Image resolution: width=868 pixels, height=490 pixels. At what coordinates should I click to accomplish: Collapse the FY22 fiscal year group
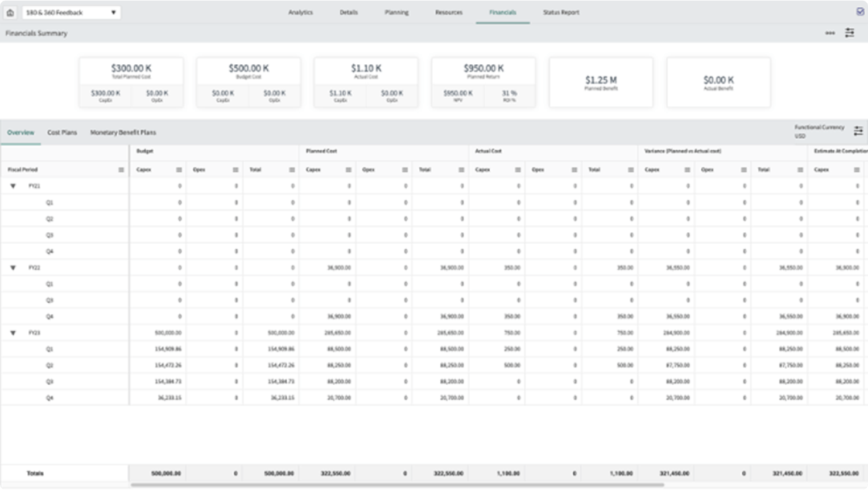point(13,267)
